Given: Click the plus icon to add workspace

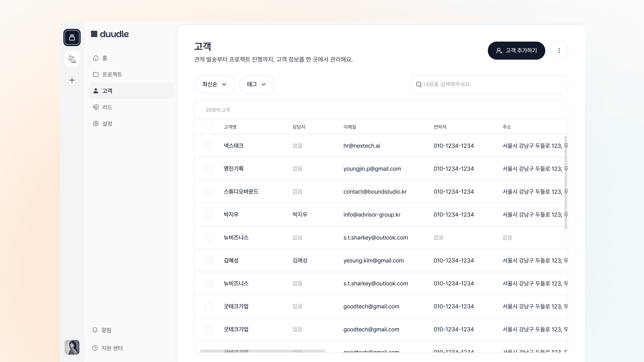Looking at the screenshot, I should (x=72, y=80).
